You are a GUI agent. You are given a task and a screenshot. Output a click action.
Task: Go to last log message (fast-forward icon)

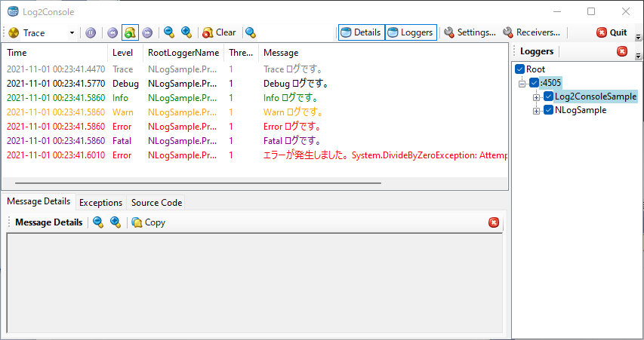[x=147, y=32]
